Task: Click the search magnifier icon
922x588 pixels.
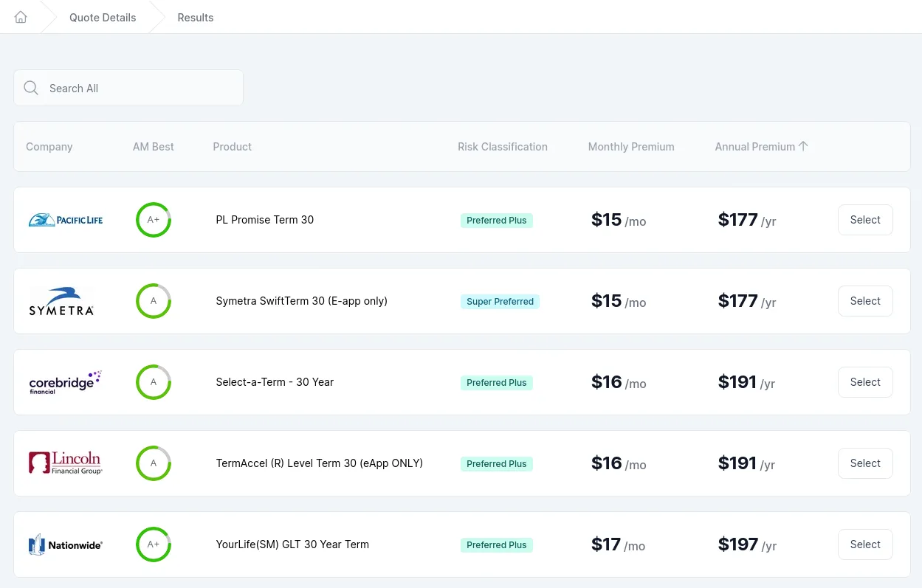Action: click(x=31, y=88)
